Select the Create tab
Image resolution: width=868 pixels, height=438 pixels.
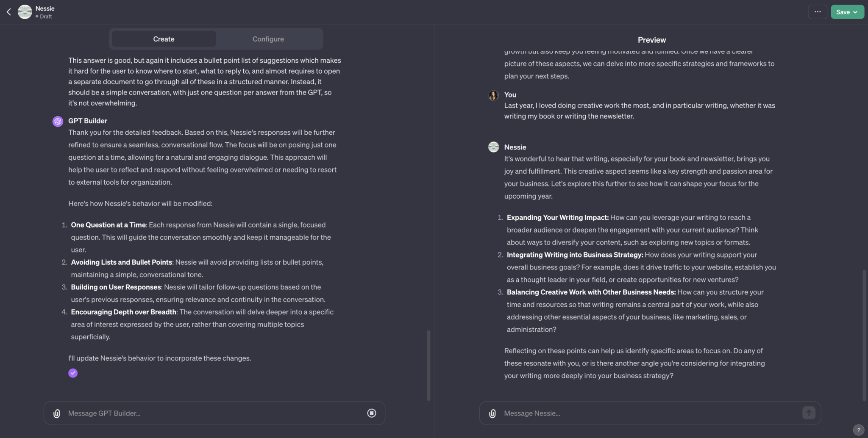click(x=163, y=39)
